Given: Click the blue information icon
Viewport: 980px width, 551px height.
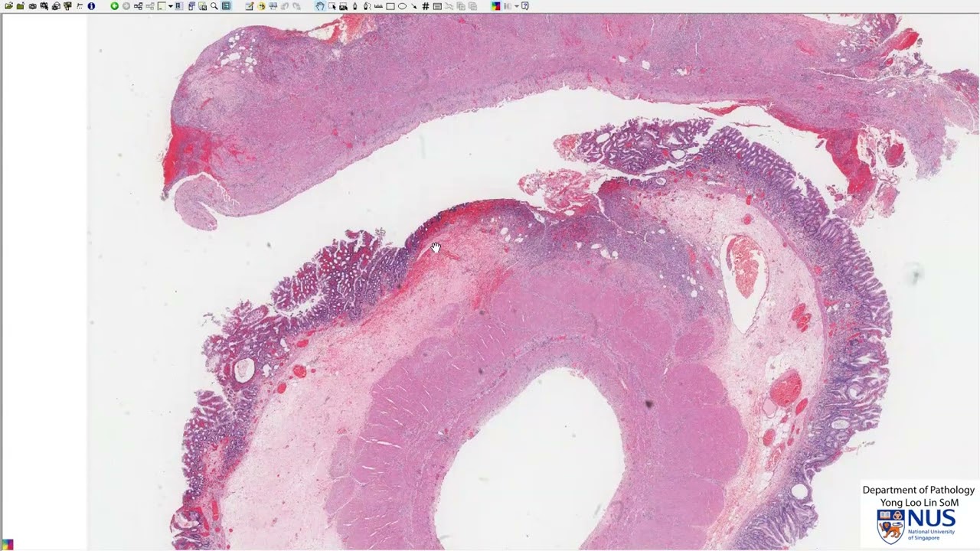Looking at the screenshot, I should pyautogui.click(x=91, y=6).
